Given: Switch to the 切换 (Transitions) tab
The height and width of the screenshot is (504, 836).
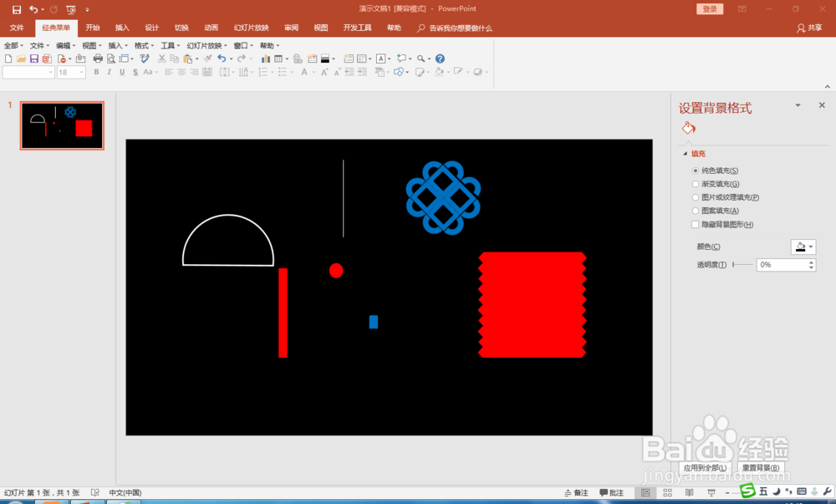Looking at the screenshot, I should [181, 28].
